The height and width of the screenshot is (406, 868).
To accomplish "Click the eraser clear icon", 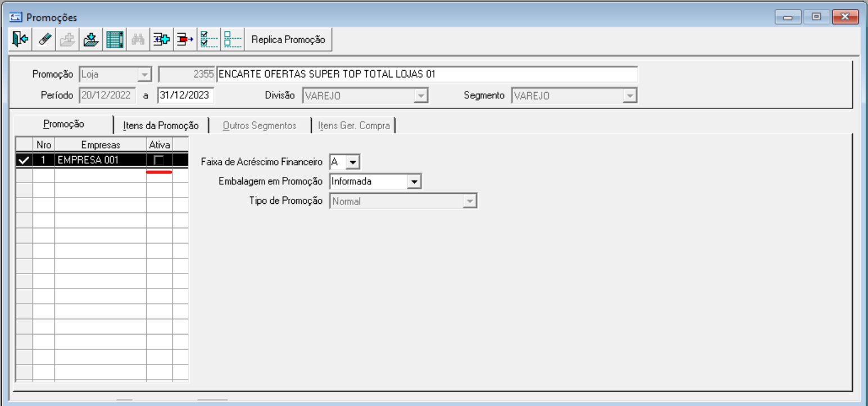I will [x=43, y=40].
